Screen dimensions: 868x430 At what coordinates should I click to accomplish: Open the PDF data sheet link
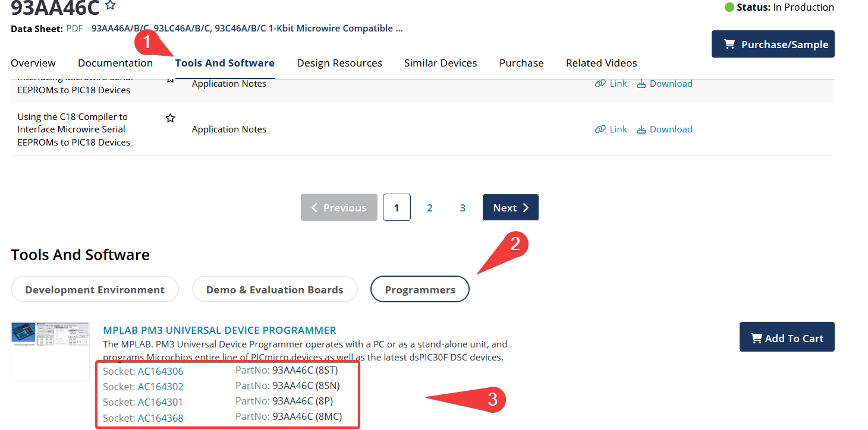74,28
